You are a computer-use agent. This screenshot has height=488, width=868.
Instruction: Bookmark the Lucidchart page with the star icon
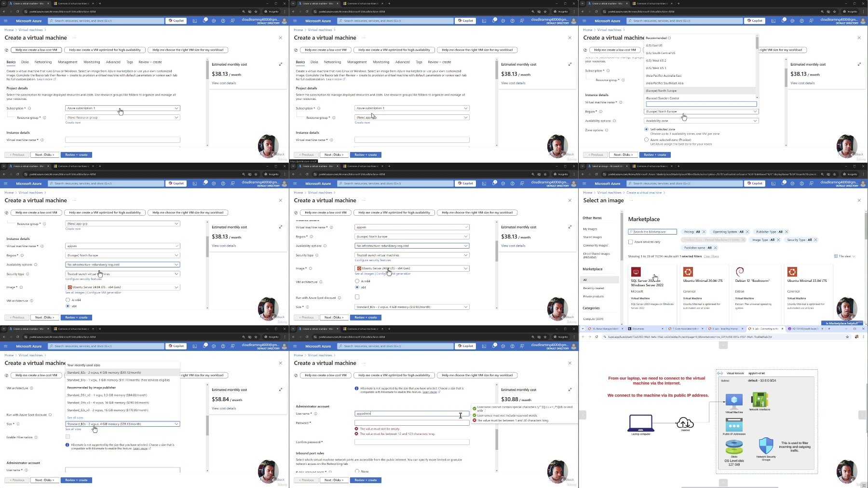point(847,337)
